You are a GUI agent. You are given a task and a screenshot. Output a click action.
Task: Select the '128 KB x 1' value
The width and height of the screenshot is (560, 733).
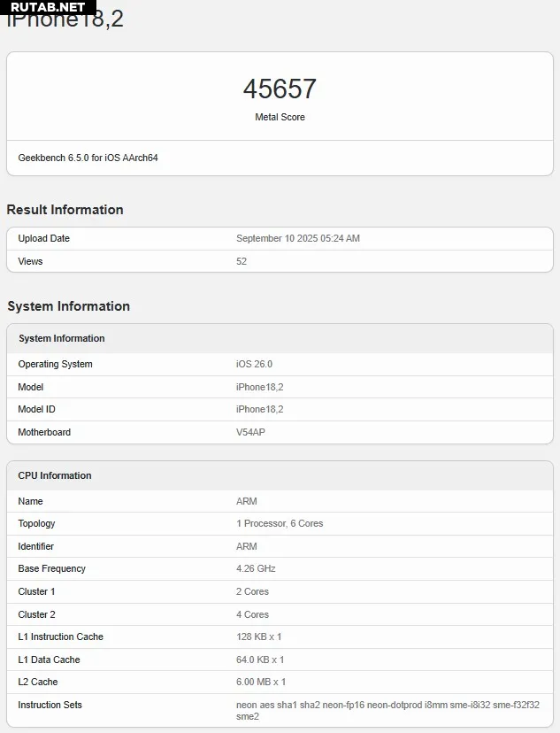(x=258, y=637)
